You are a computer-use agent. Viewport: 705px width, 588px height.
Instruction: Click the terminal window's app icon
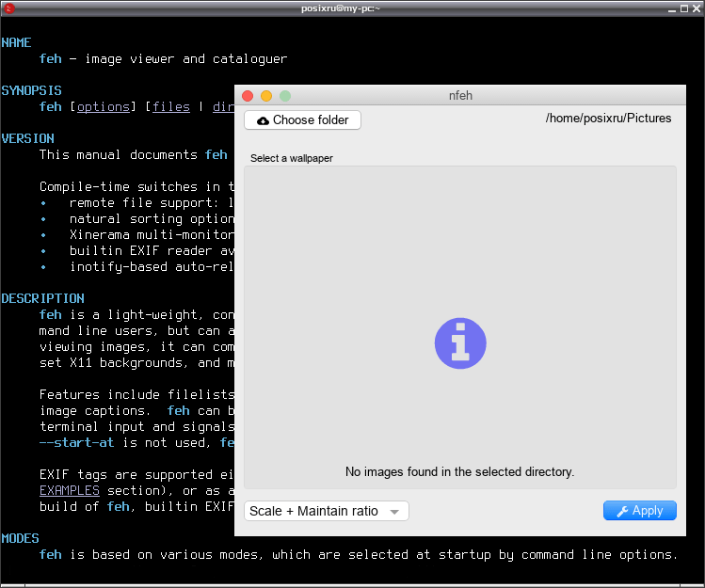tap(9, 8)
